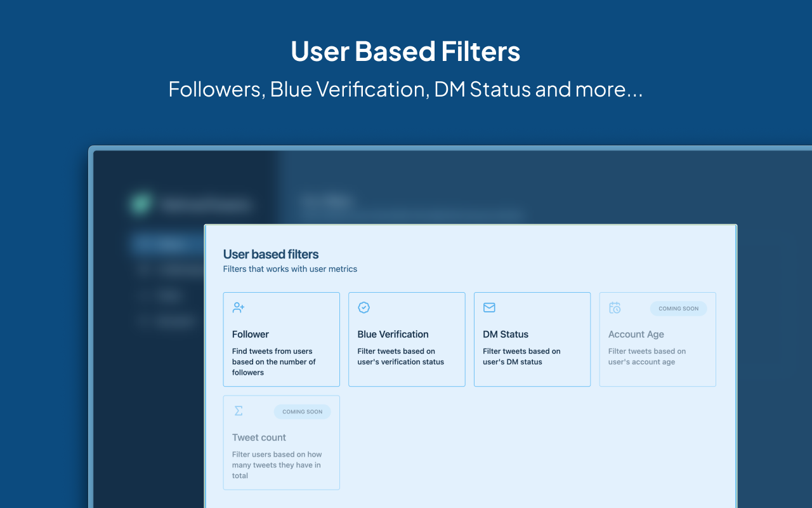The height and width of the screenshot is (508, 812).
Task: Click the User based filters heading
Action: point(271,254)
